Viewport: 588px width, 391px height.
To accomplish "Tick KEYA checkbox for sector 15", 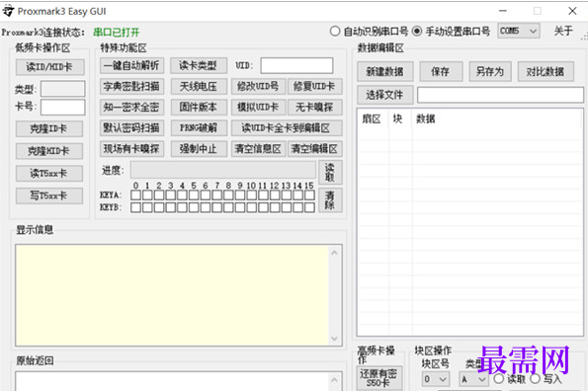I will (x=309, y=195).
